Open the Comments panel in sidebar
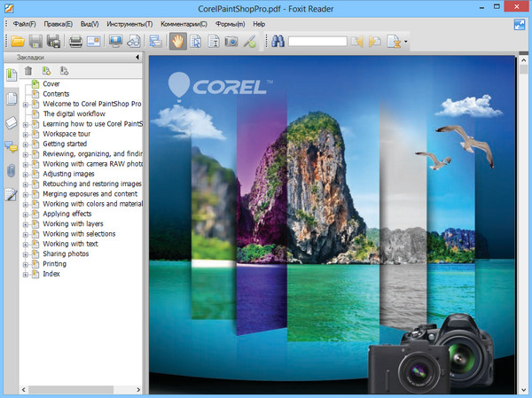 click(x=12, y=146)
